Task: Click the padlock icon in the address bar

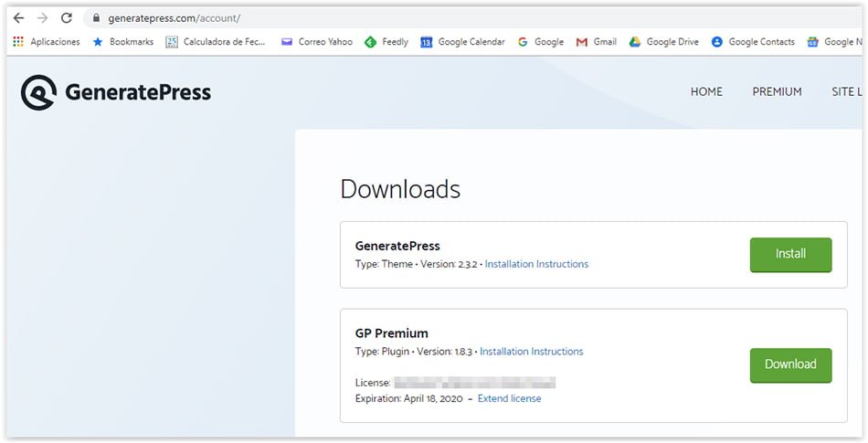Action: tap(96, 18)
